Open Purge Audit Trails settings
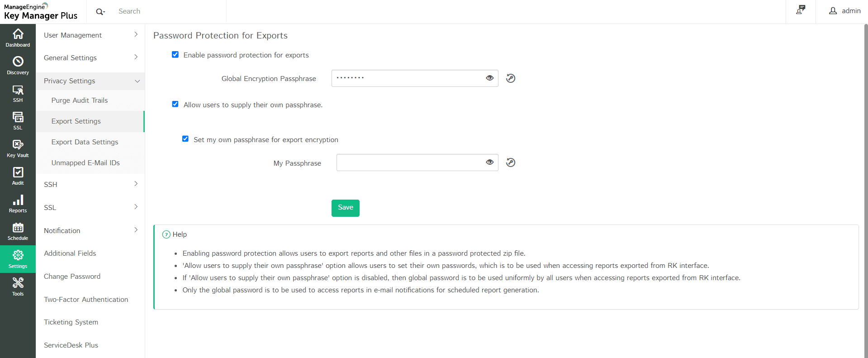Screen dimensions: 868x358 pyautogui.click(x=80, y=100)
